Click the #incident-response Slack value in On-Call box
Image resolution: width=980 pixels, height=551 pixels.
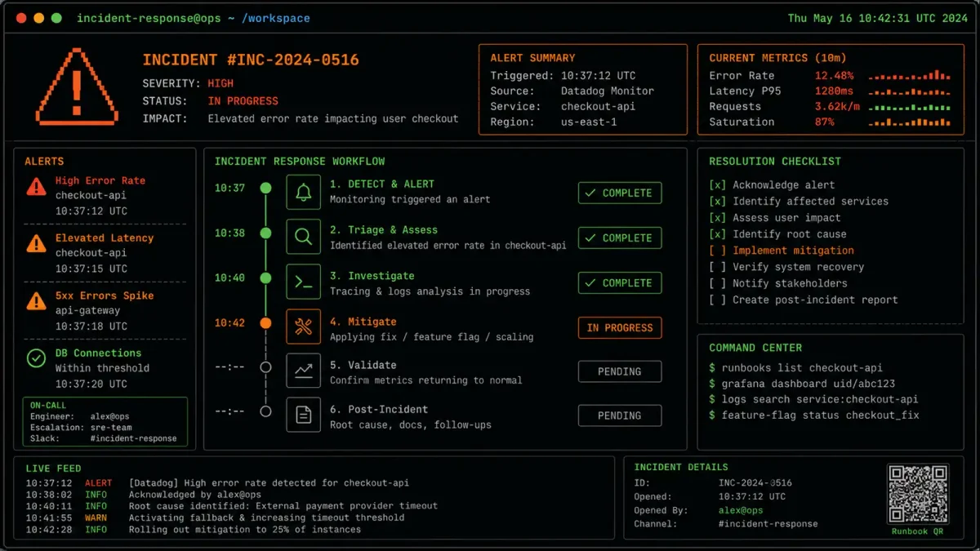click(133, 438)
